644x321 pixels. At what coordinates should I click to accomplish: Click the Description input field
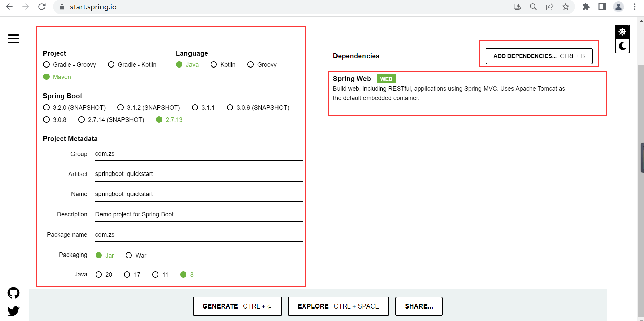click(199, 215)
